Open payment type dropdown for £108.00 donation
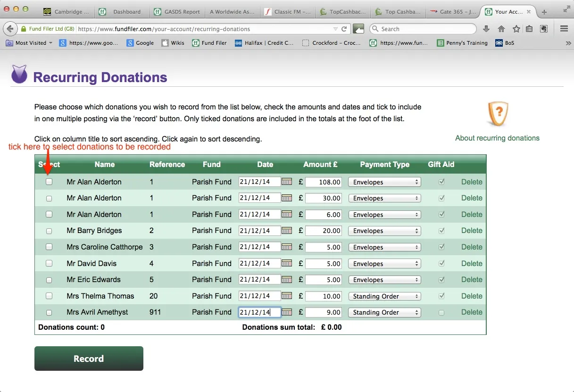The width and height of the screenshot is (574, 392). (384, 182)
